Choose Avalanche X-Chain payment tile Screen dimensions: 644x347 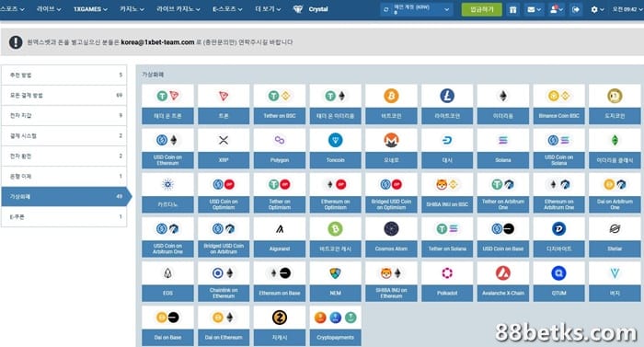click(502, 282)
